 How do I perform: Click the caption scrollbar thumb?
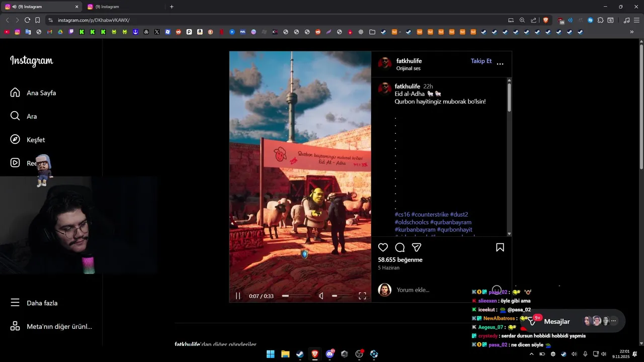pyautogui.click(x=509, y=97)
